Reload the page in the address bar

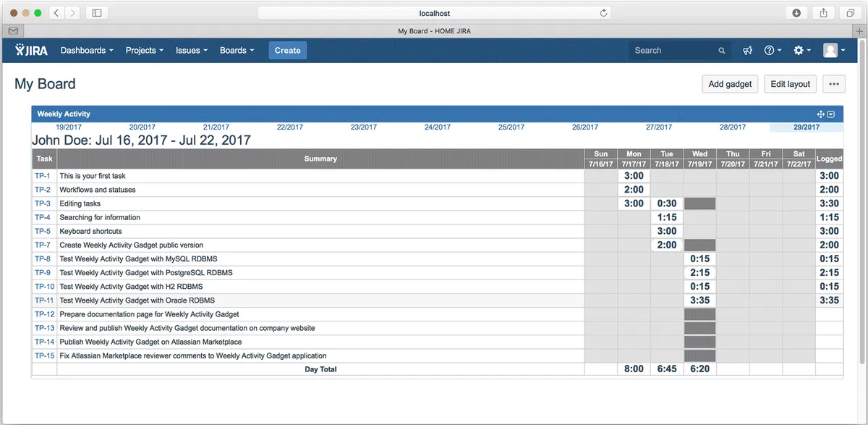603,12
